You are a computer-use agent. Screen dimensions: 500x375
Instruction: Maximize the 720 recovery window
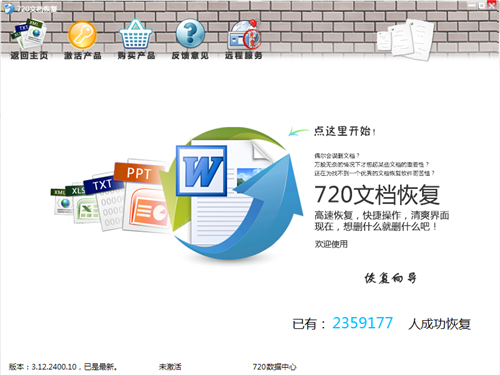481,6
